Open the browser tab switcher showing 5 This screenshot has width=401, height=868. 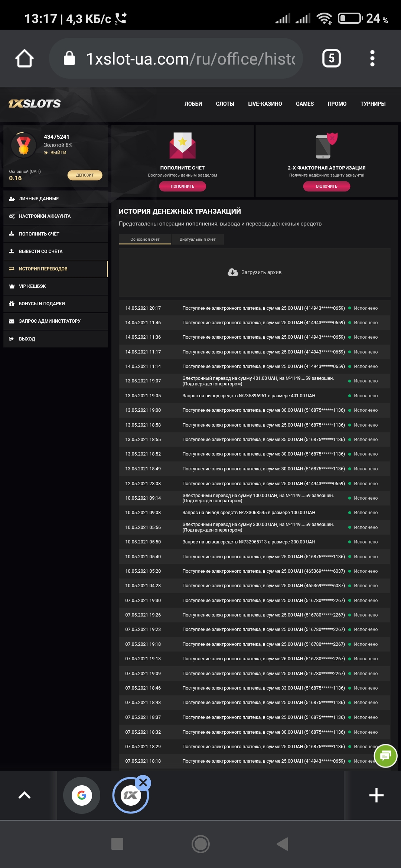(331, 58)
